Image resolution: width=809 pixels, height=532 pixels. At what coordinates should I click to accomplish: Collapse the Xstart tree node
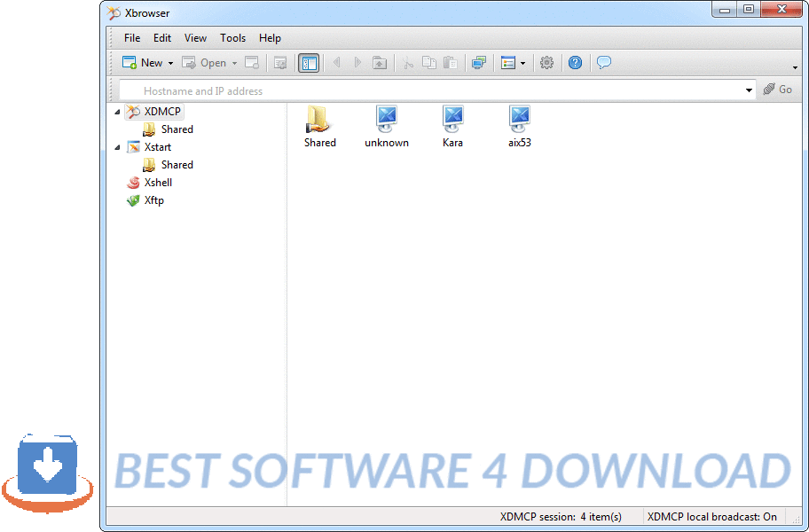pyautogui.click(x=117, y=147)
